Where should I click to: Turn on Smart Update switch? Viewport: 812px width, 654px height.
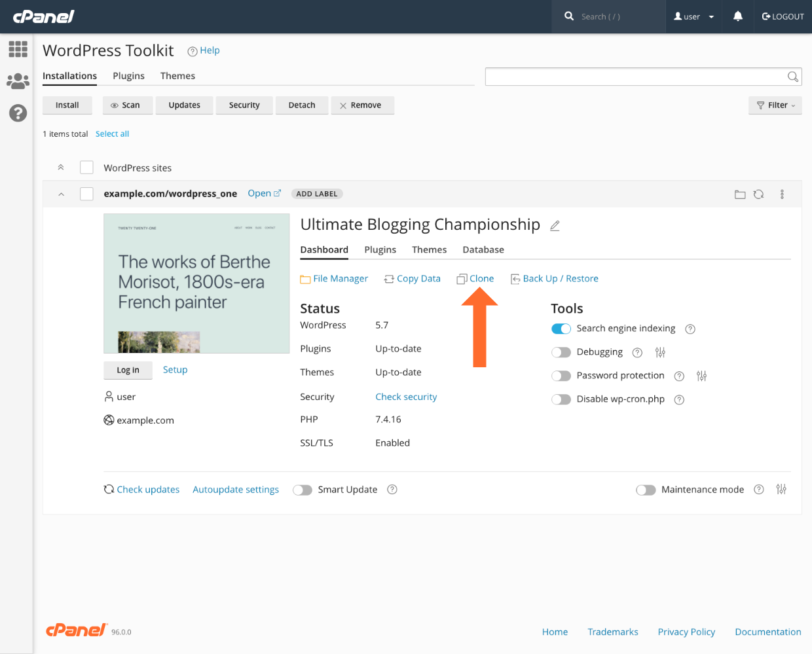click(x=302, y=490)
